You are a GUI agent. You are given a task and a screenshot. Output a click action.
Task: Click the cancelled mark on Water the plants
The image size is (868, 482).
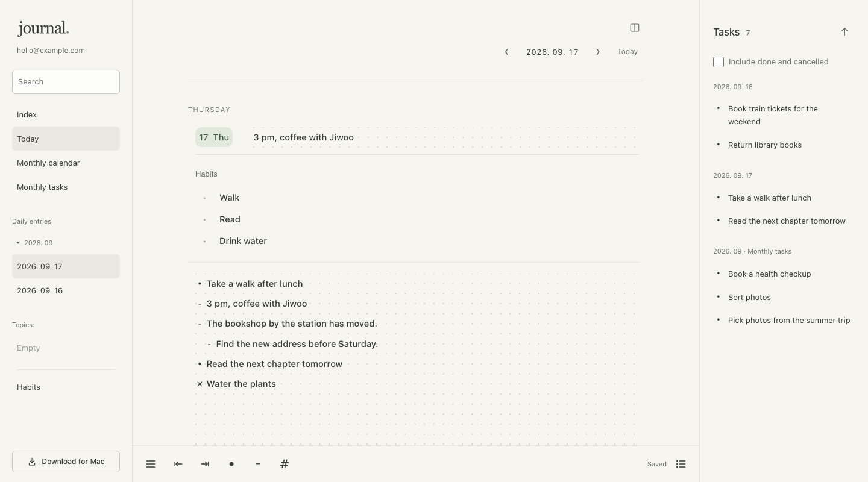point(200,384)
